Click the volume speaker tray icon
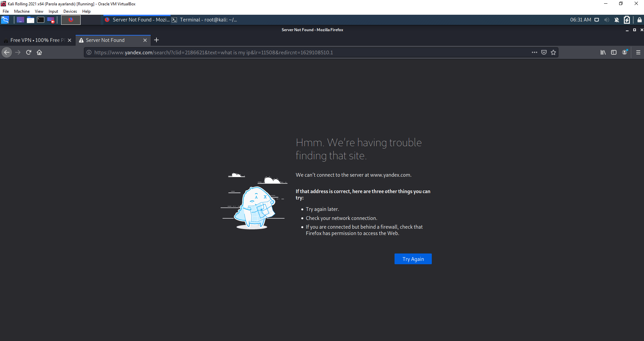Viewport: 644px width, 341px height. pos(607,20)
